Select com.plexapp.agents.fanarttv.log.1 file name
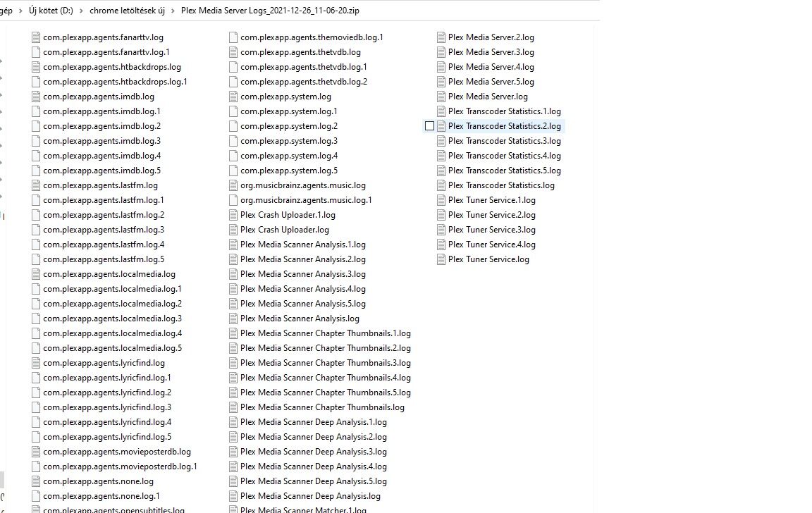Screen dimensions: 812x513 pos(106,52)
